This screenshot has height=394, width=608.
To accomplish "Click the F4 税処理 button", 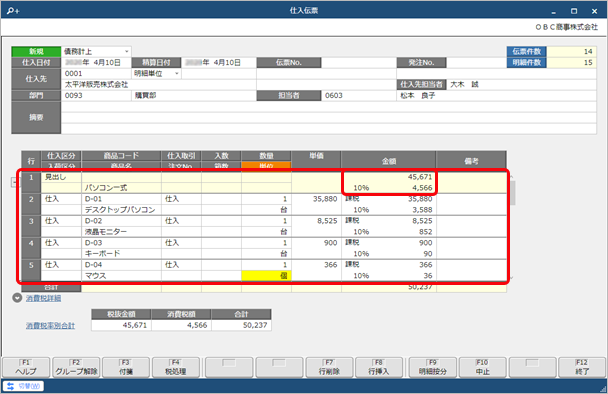I will pos(176,367).
